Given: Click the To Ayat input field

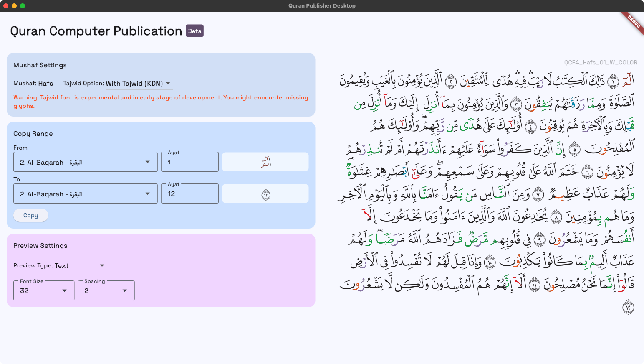Looking at the screenshot, I should 189,194.
